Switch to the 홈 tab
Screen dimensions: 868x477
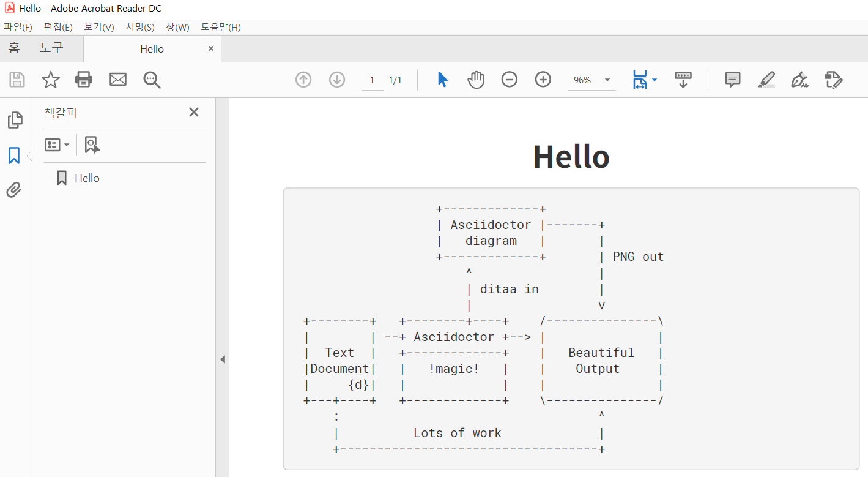15,48
